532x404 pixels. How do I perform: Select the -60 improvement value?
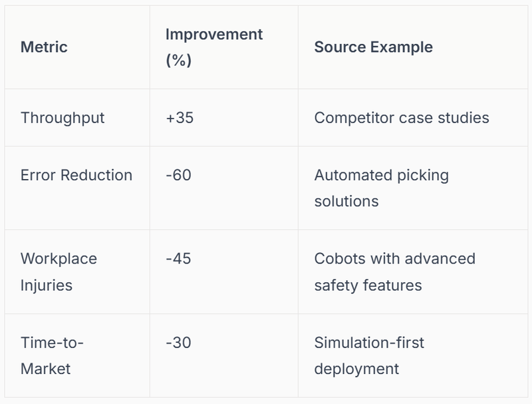pyautogui.click(x=178, y=175)
